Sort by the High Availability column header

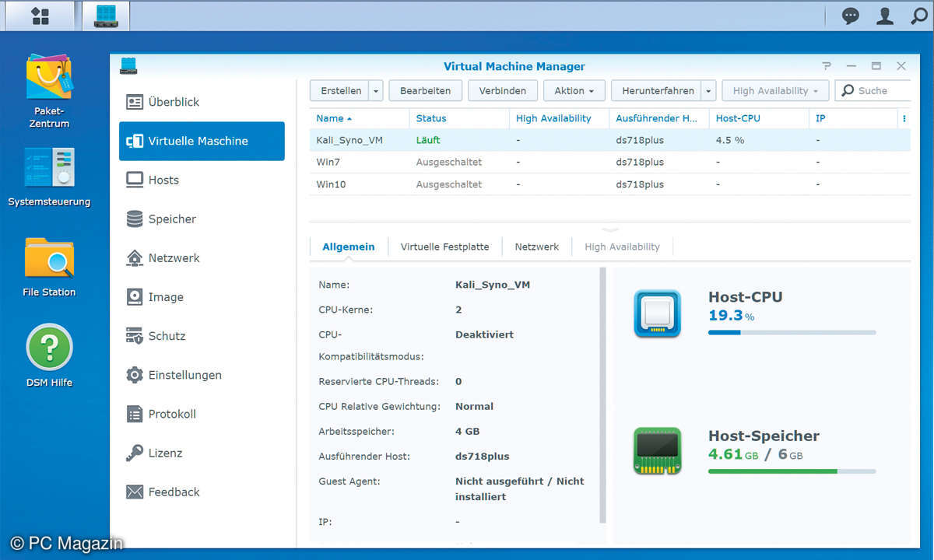pos(559,118)
